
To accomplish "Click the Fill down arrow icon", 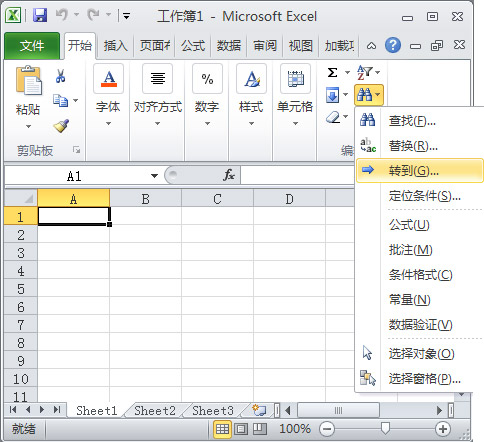I will [333, 95].
